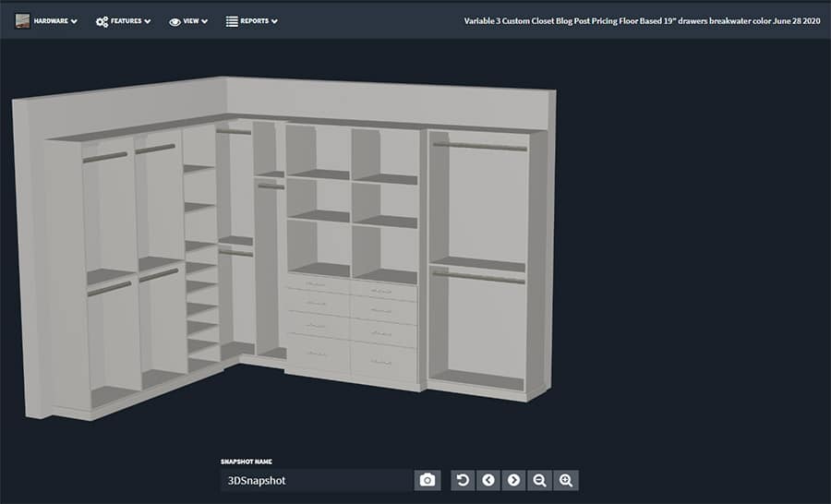Expand Hardware dropdown chevron

coord(74,22)
